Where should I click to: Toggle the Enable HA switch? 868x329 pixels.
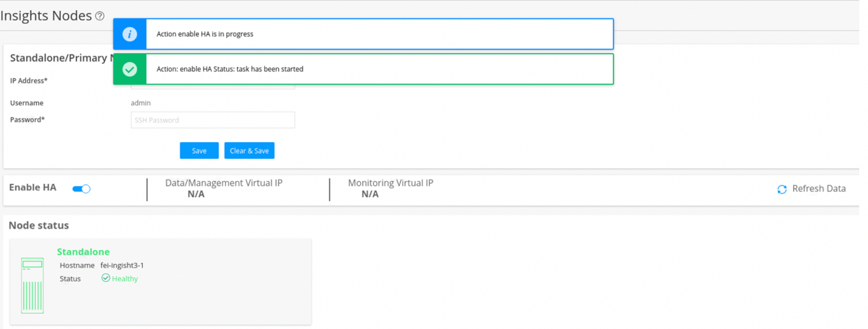click(x=81, y=189)
